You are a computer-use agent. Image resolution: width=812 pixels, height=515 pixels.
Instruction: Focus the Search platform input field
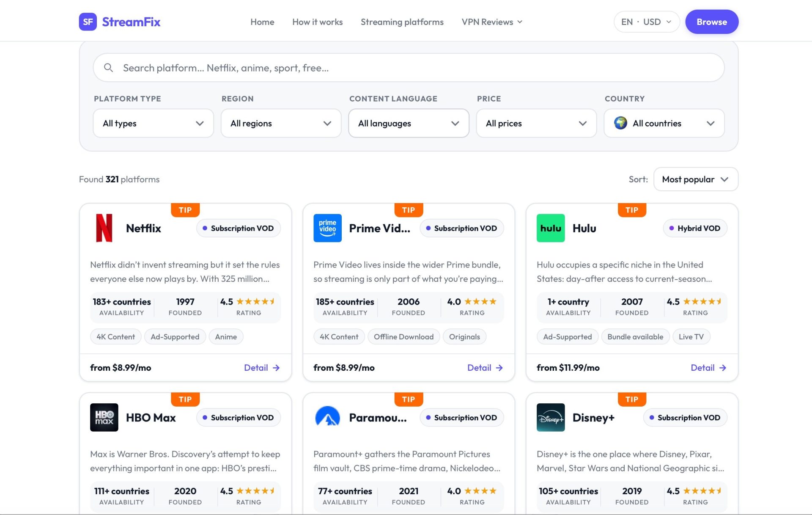tap(409, 68)
